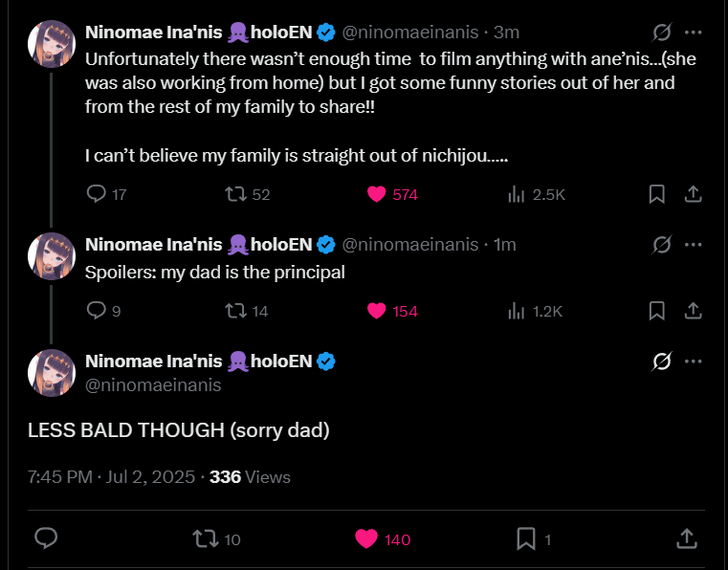The height and width of the screenshot is (570, 728).
Task: Click Grok icon on first tweet
Action: (661, 33)
